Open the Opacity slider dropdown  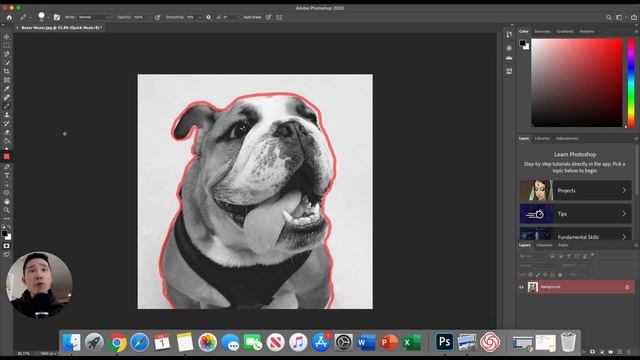[x=147, y=17]
